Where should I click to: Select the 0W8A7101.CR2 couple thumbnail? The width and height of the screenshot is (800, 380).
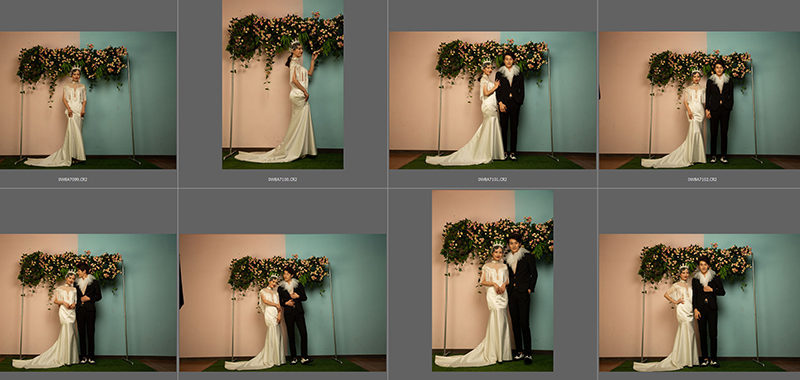pos(492,100)
